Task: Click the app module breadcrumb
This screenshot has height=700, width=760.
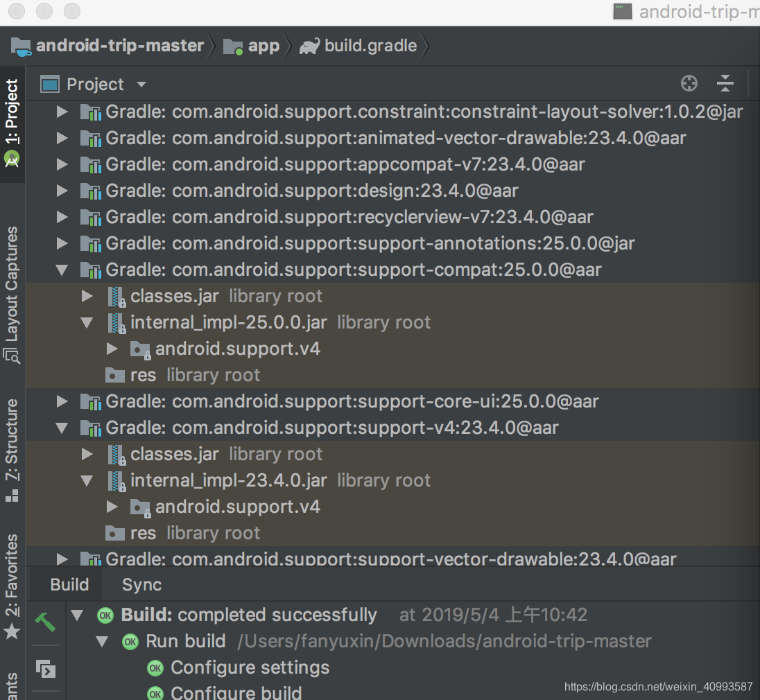Action: point(251,46)
